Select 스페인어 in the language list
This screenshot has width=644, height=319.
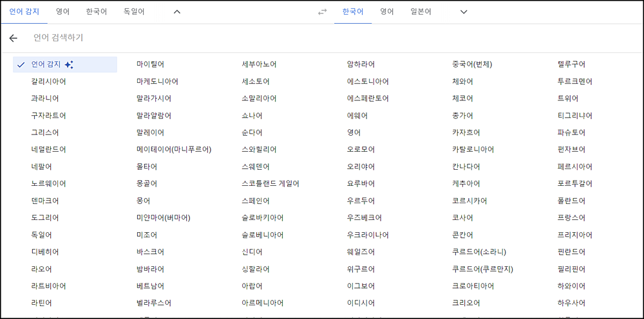256,201
